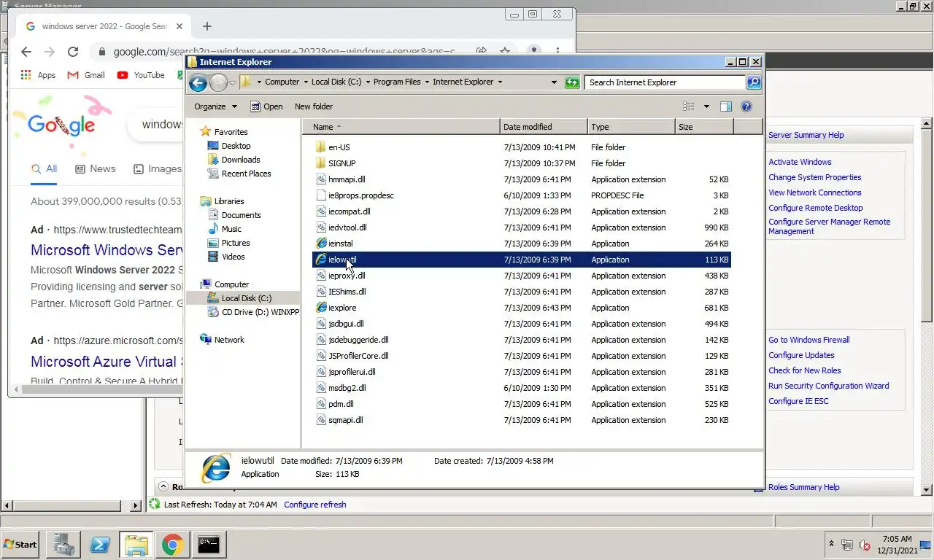Open Documents library in navigation pane
This screenshot has height=560, width=934.
[x=241, y=215]
